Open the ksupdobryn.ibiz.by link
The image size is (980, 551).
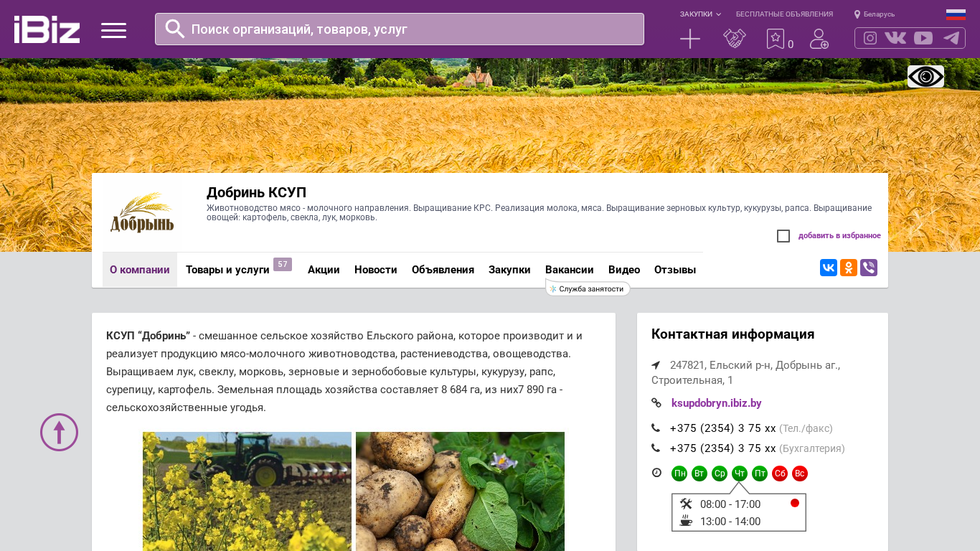pyautogui.click(x=716, y=403)
